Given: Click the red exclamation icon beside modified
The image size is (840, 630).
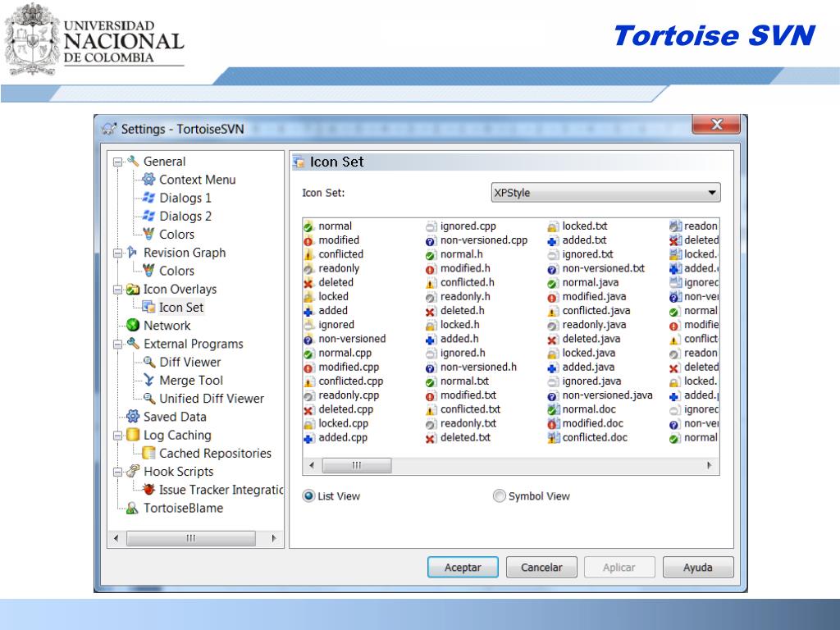Looking at the screenshot, I should [x=308, y=240].
